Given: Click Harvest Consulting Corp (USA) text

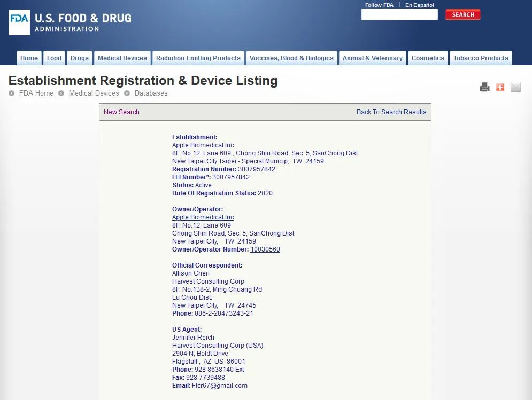Looking at the screenshot, I should tap(218, 346).
